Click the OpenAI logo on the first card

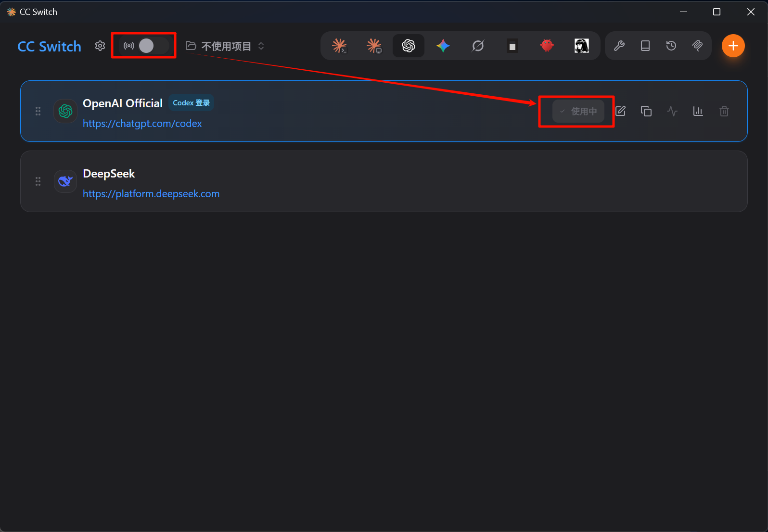click(65, 111)
